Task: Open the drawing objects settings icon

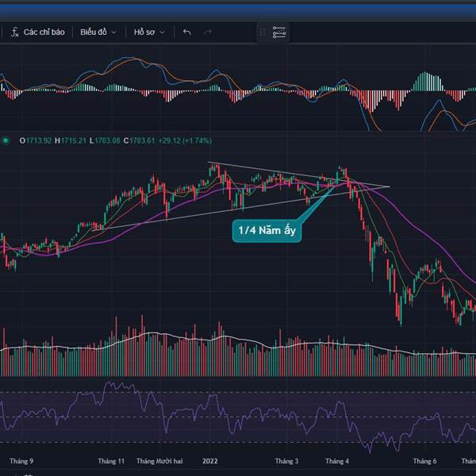Action: [279, 33]
